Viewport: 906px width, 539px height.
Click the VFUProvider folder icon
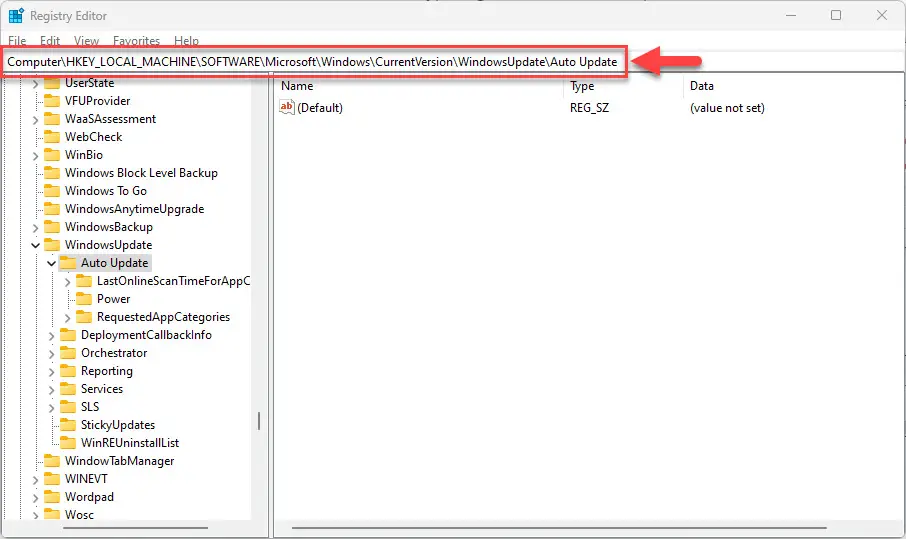click(x=52, y=101)
